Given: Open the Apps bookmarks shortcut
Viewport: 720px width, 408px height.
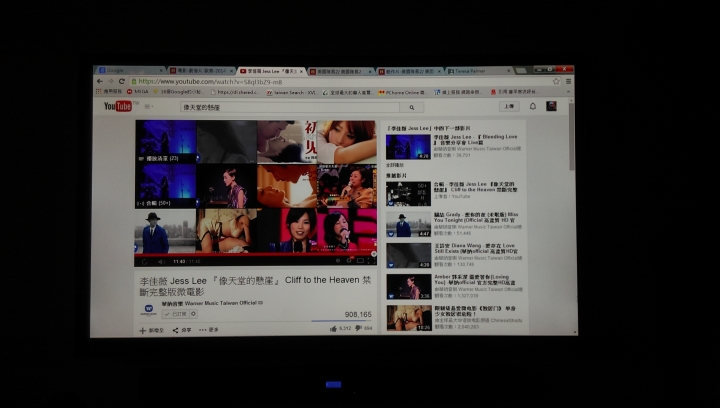Looking at the screenshot, I should (x=109, y=92).
